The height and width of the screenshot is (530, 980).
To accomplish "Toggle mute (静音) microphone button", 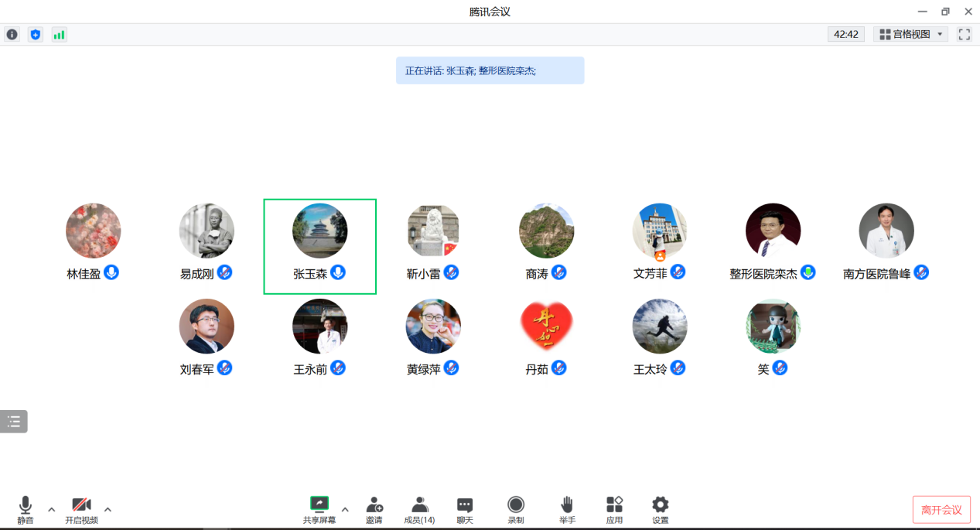I will [x=26, y=510].
